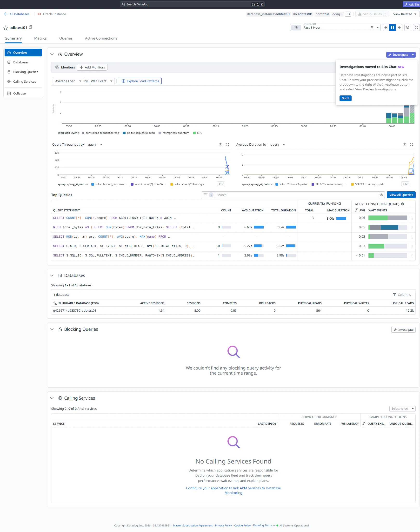Open the Columns configuration for databases
Viewport: 420px width, 532px height.
tap(402, 295)
